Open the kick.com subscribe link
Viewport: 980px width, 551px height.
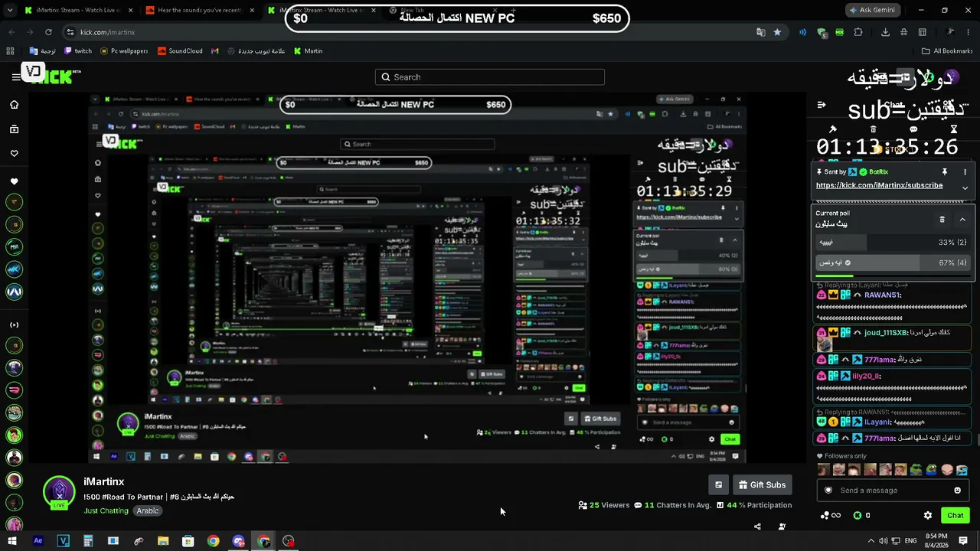pyautogui.click(x=879, y=186)
